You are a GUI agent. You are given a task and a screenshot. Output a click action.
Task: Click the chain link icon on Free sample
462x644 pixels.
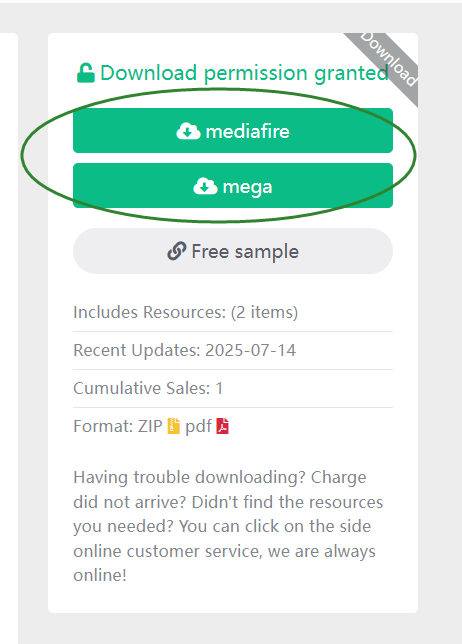(177, 251)
